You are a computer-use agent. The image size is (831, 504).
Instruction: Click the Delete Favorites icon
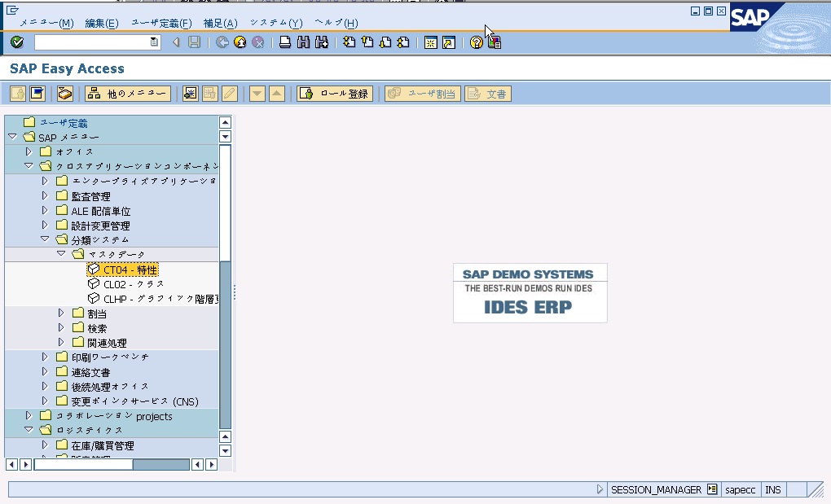pos(210,94)
